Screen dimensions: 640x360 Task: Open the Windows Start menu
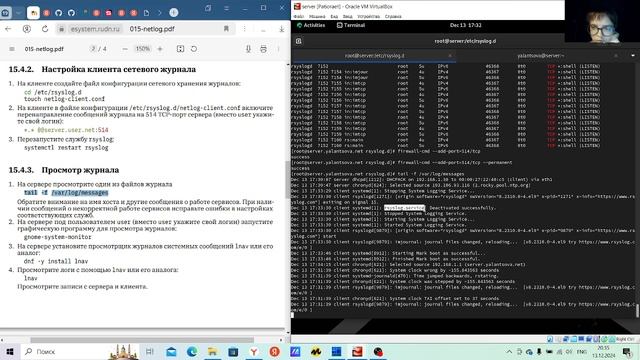10,351
